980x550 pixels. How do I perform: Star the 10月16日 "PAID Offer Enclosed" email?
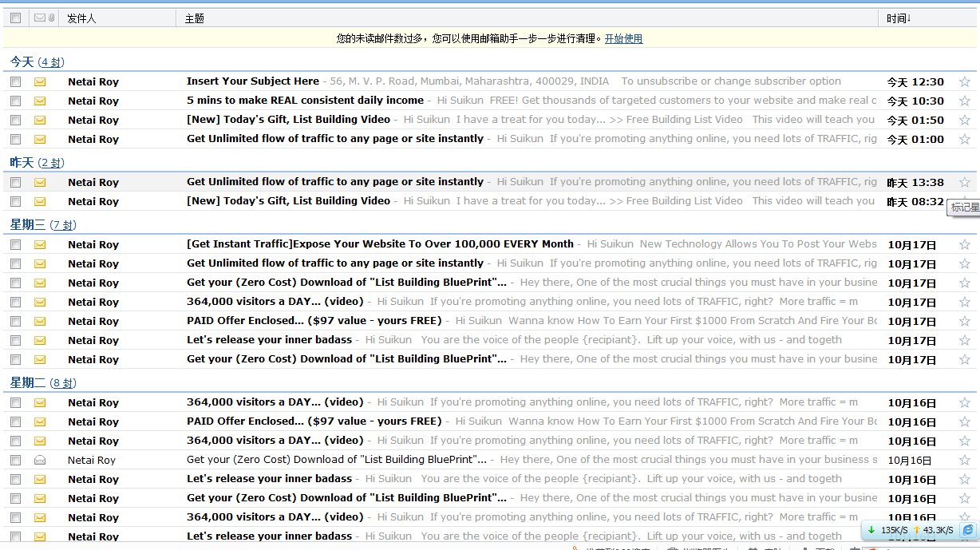(964, 421)
